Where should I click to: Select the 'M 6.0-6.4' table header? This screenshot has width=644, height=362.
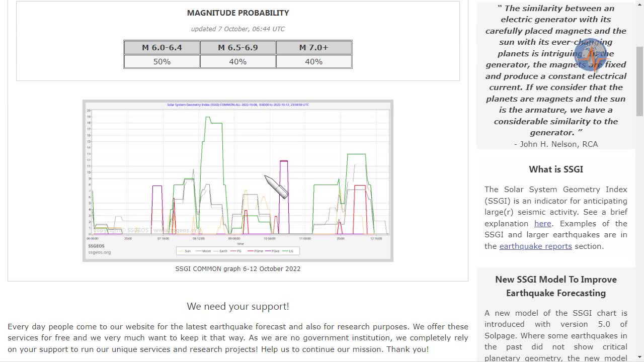click(162, 47)
